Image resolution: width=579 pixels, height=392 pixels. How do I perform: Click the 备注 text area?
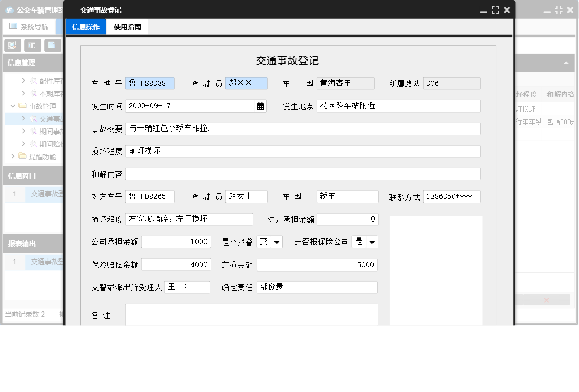tap(251, 315)
